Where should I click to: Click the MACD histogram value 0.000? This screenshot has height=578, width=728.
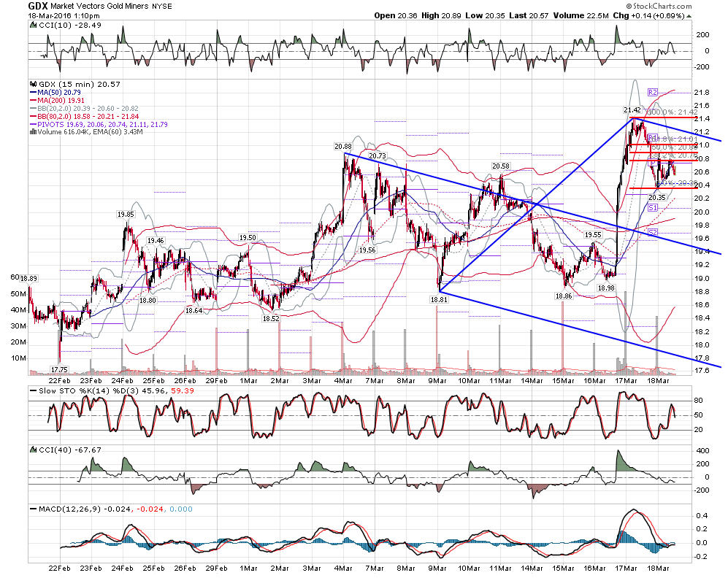(181, 509)
